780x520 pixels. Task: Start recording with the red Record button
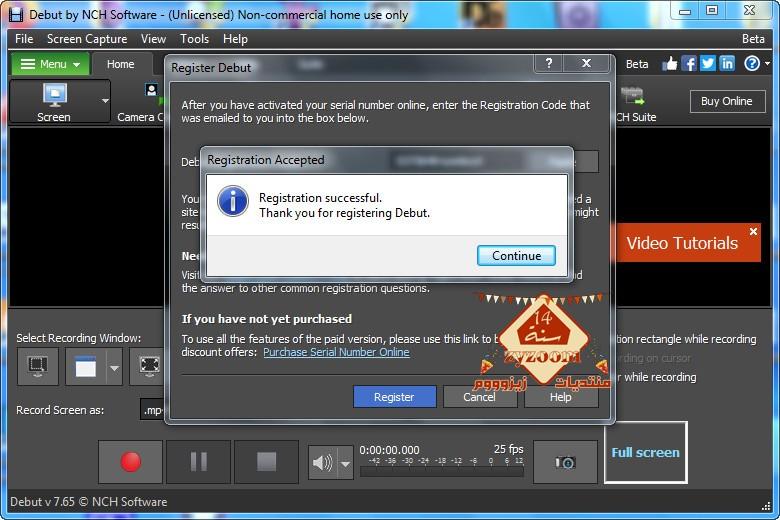point(130,462)
